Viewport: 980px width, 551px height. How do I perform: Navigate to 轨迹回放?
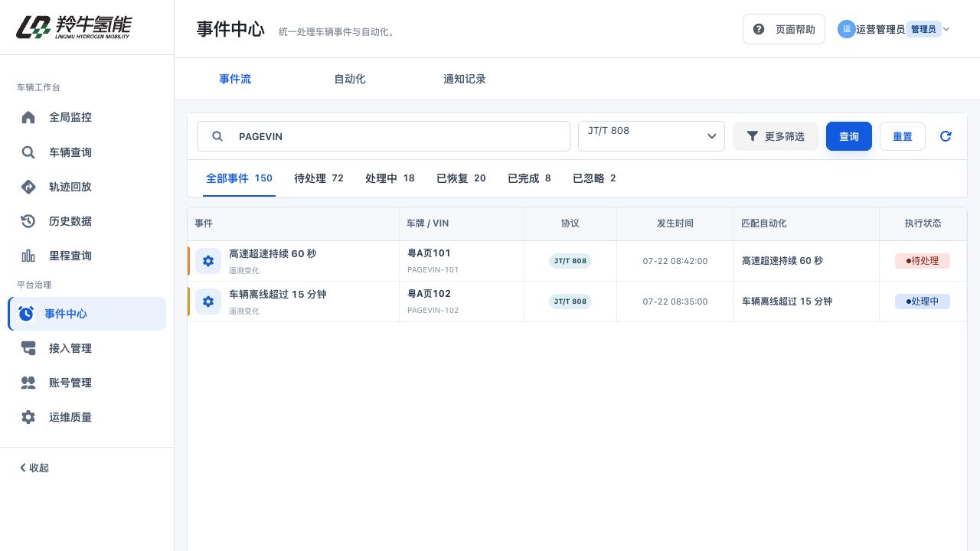point(87,187)
